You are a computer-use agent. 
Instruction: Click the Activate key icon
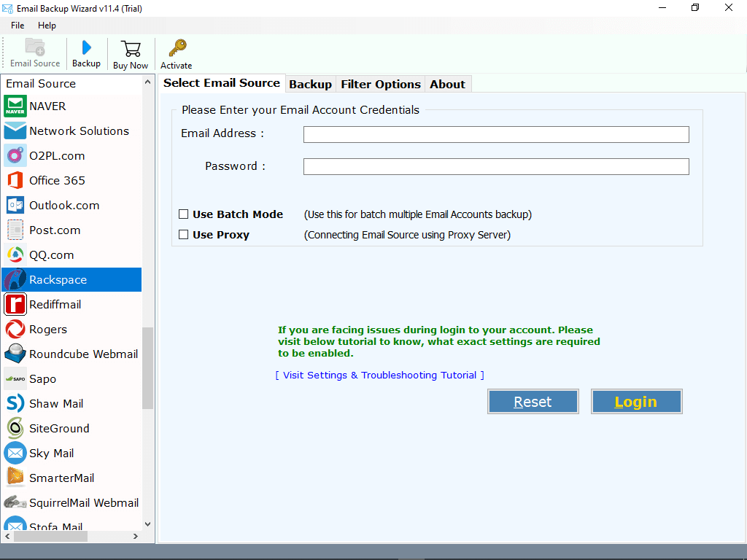177,48
